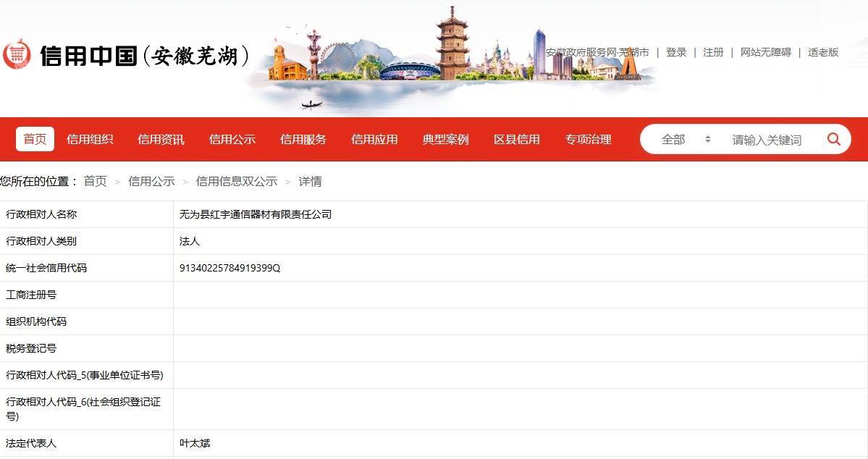Click the search magnifier icon
868x459 pixels.
pos(833,139)
